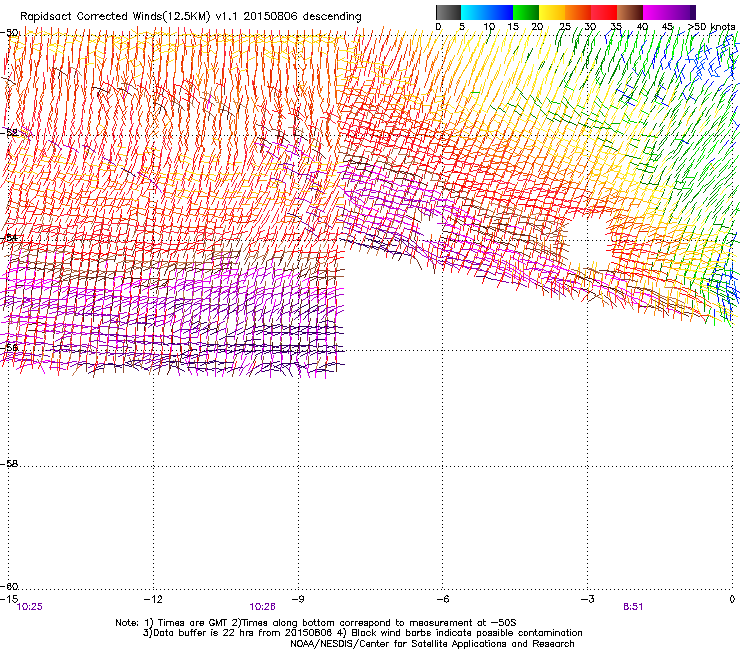
Task: Click the latitude label -50
Action: coord(9,33)
